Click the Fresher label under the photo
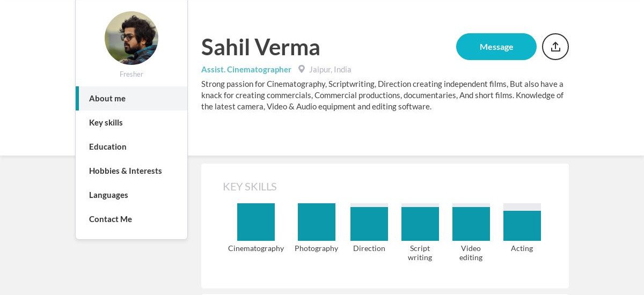 [x=131, y=74]
